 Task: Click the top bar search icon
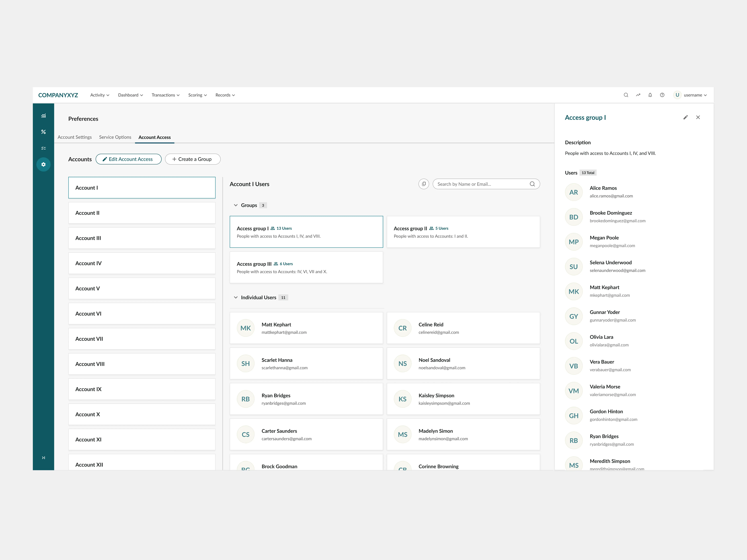(x=626, y=95)
